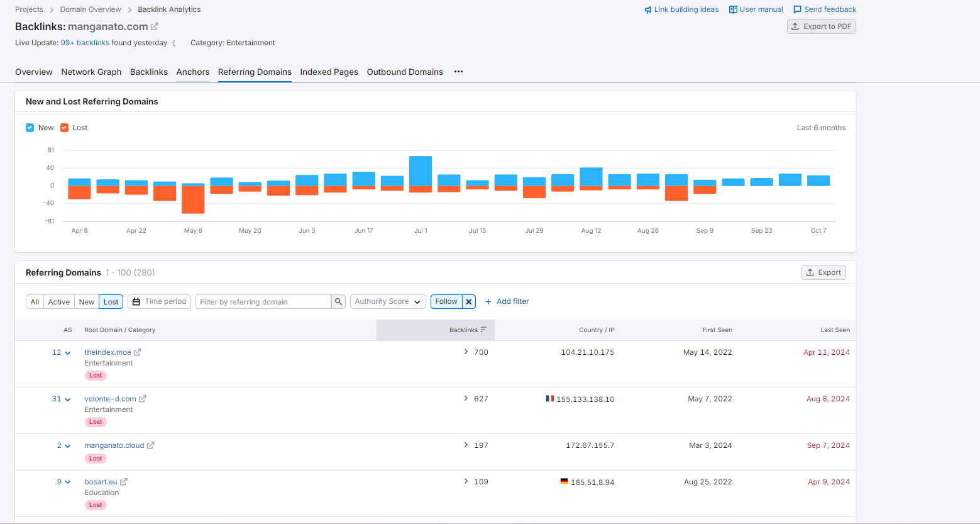
Task: Expand the 627 backlinks row for volonte-d.com
Action: click(x=466, y=399)
